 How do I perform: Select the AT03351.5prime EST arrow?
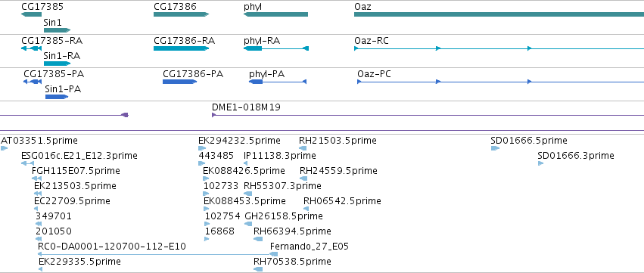tap(4, 148)
